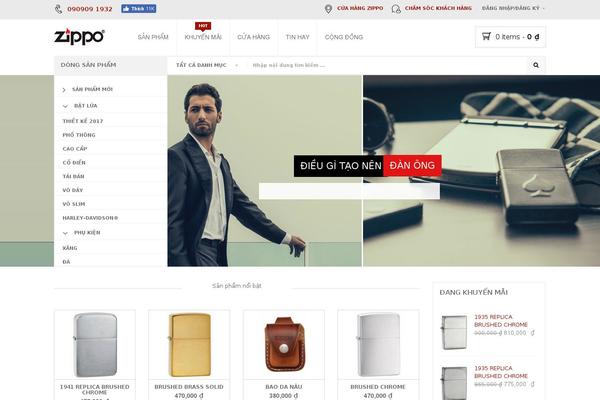Select XĂNG accessory category

70,248
